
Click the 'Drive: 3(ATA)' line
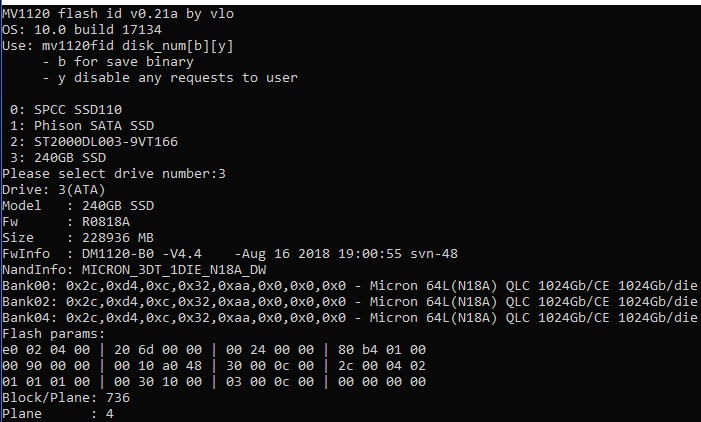coord(54,189)
